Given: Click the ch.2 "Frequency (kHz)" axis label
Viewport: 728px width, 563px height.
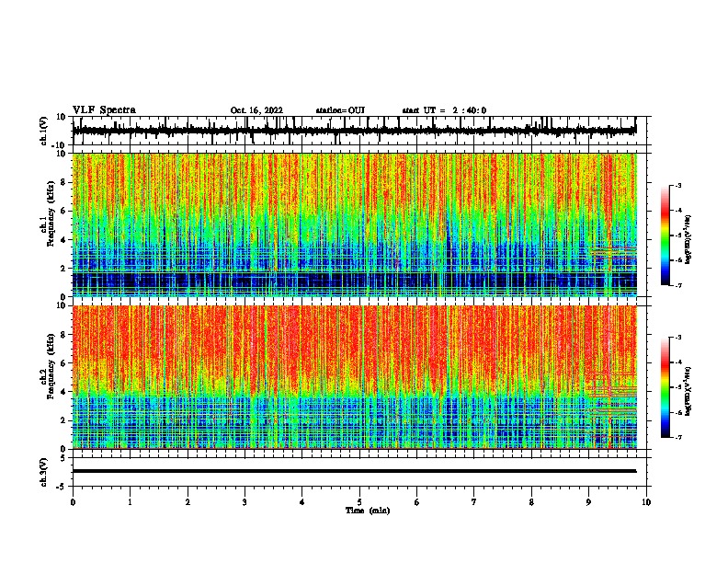Looking at the screenshot, I should click(x=51, y=366).
